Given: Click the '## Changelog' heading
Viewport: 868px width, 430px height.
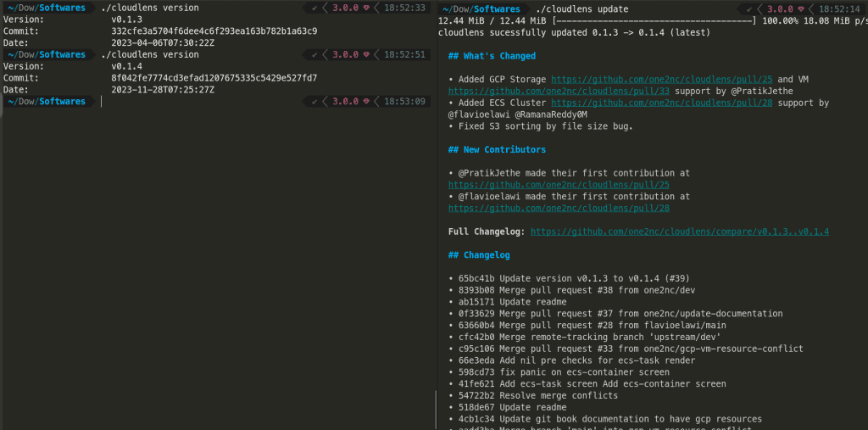Looking at the screenshot, I should coord(479,255).
